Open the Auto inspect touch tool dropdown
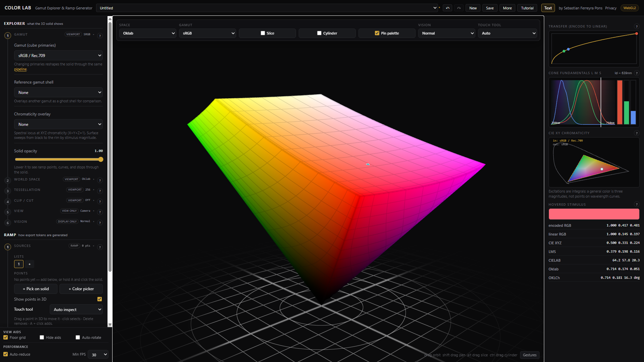 point(76,309)
